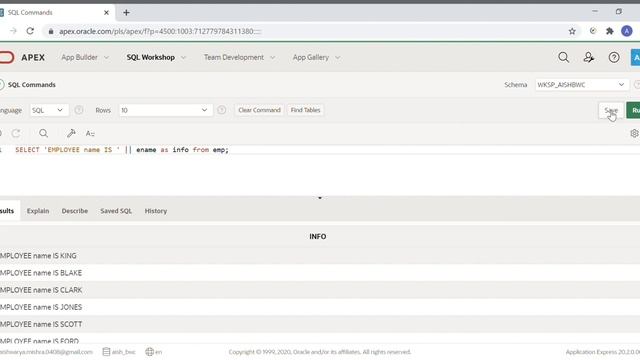
Task: Open the Schema dropdown WKSP_AISHBWC
Action: (581, 84)
